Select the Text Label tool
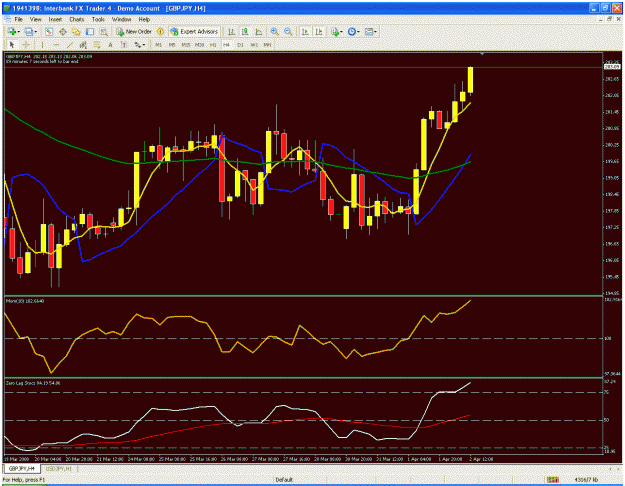 pos(124,45)
